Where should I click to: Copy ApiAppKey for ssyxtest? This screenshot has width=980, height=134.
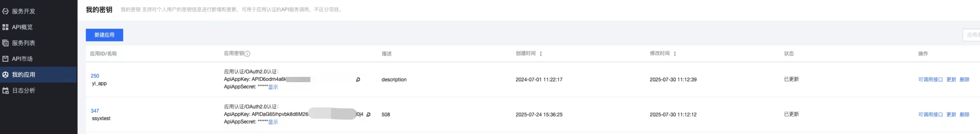pos(368,114)
